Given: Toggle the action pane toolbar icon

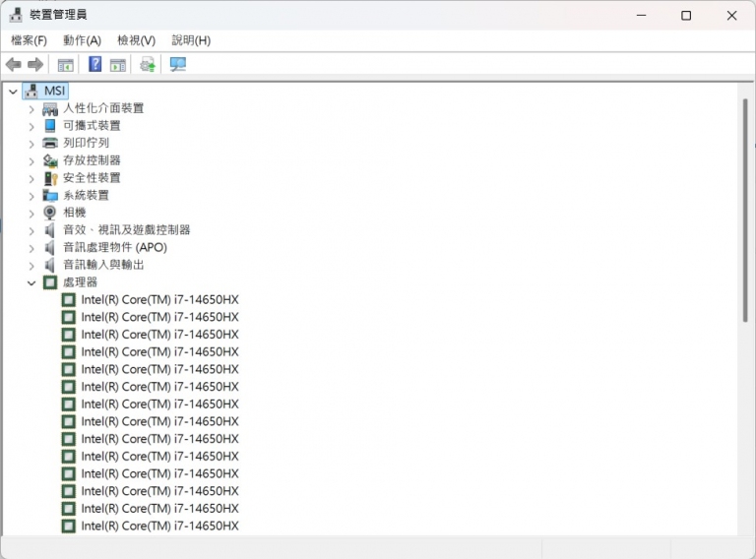Looking at the screenshot, I should (118, 65).
